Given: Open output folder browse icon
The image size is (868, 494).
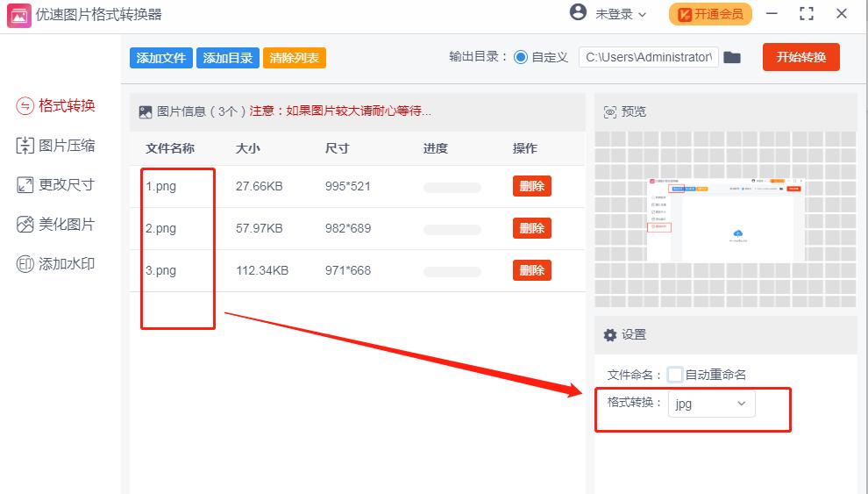Looking at the screenshot, I should click(x=732, y=57).
